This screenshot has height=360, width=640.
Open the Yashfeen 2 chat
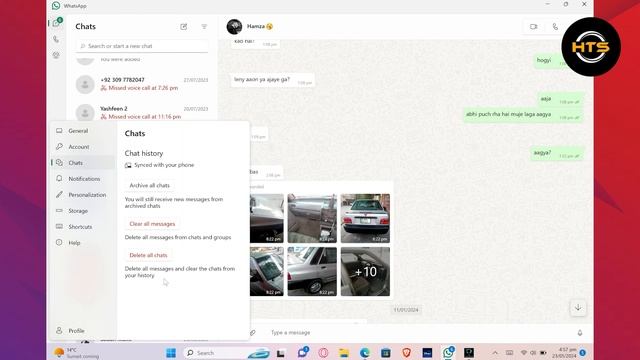[142, 113]
